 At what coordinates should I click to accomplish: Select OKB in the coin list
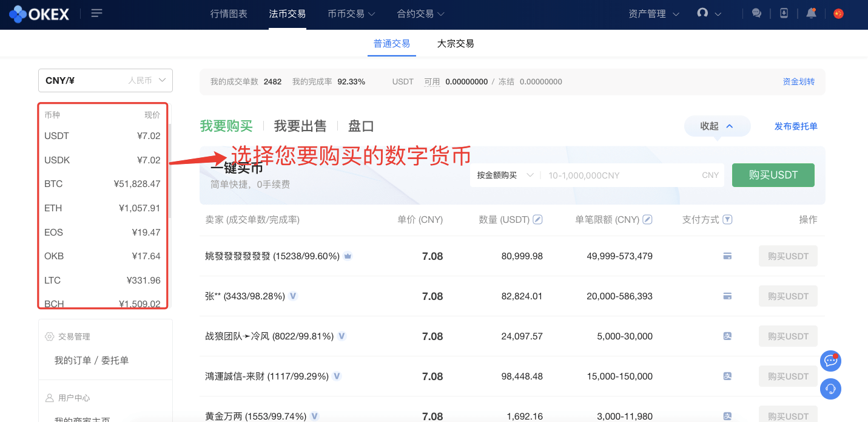click(103, 256)
